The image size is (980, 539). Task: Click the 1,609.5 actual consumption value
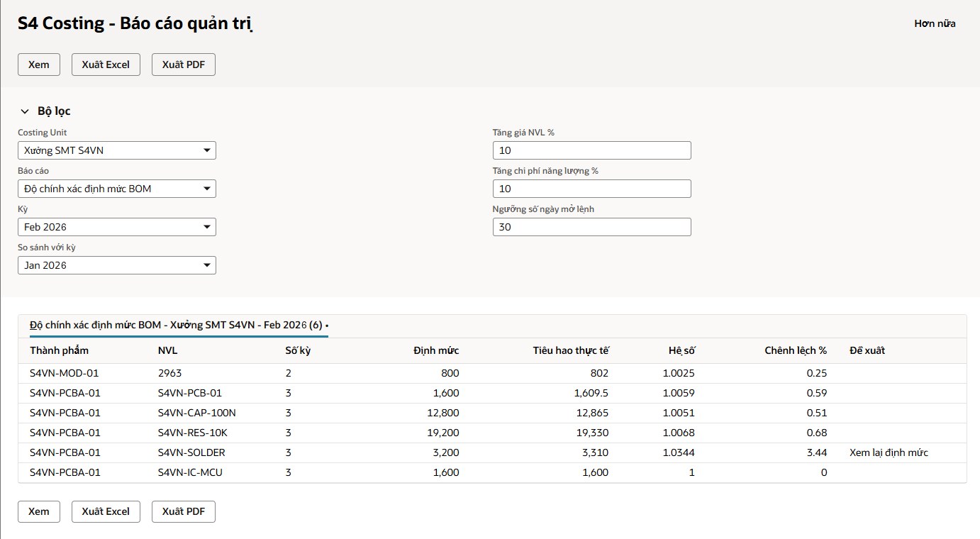[591, 393]
